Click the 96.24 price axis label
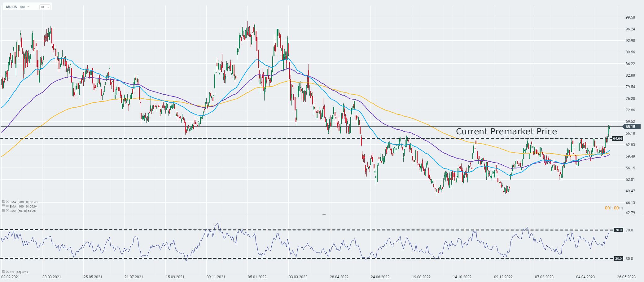644x282 pixels. coord(630,29)
